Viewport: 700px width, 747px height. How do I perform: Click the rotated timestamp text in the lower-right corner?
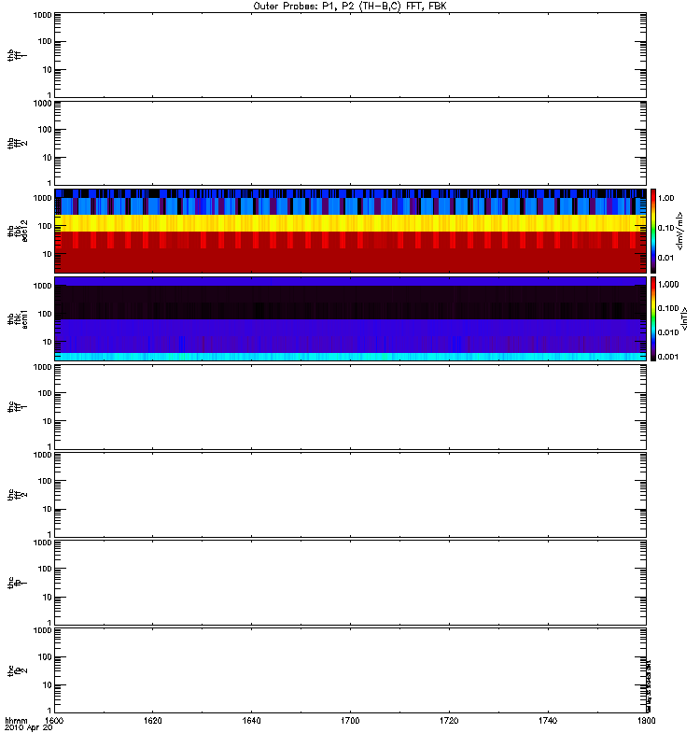649,686
